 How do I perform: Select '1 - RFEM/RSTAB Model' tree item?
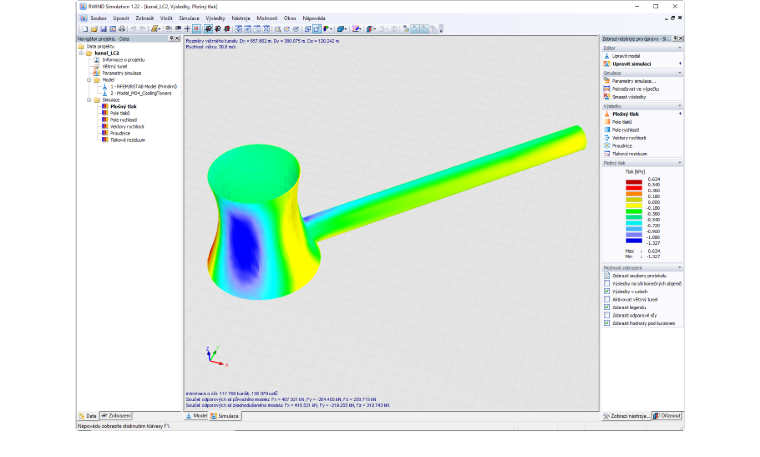143,86
